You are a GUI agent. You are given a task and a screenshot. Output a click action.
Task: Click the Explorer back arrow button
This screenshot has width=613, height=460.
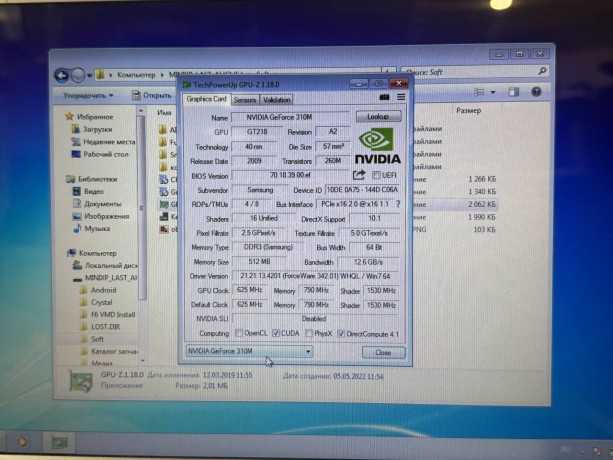click(x=62, y=75)
